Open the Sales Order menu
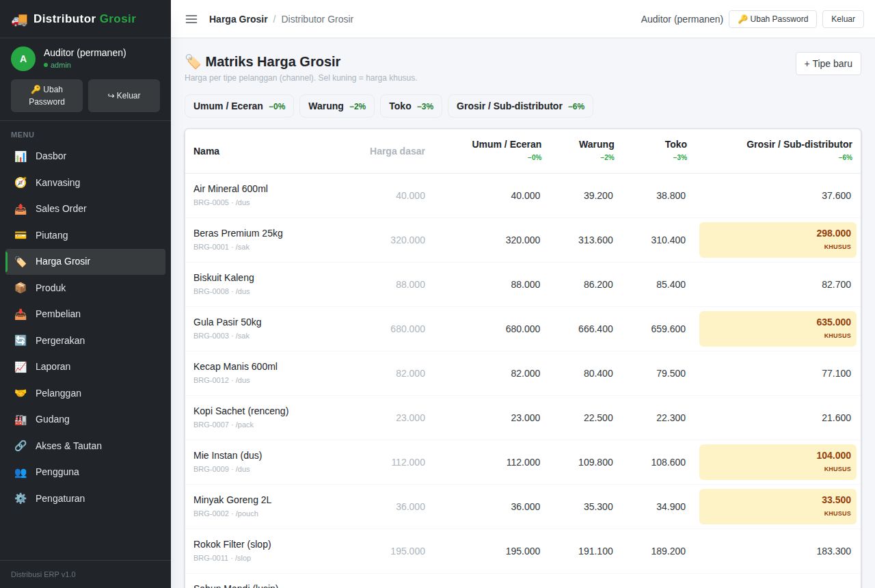Image resolution: width=875 pixels, height=588 pixels. [x=85, y=209]
